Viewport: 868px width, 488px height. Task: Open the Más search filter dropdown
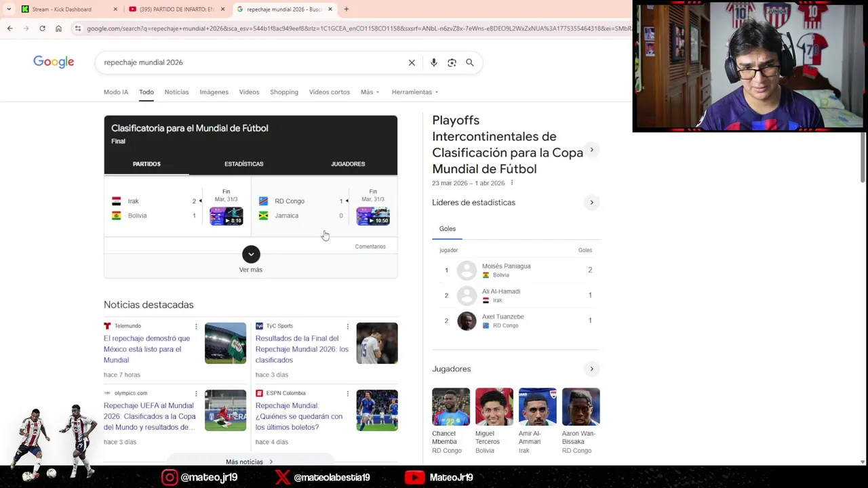point(370,92)
